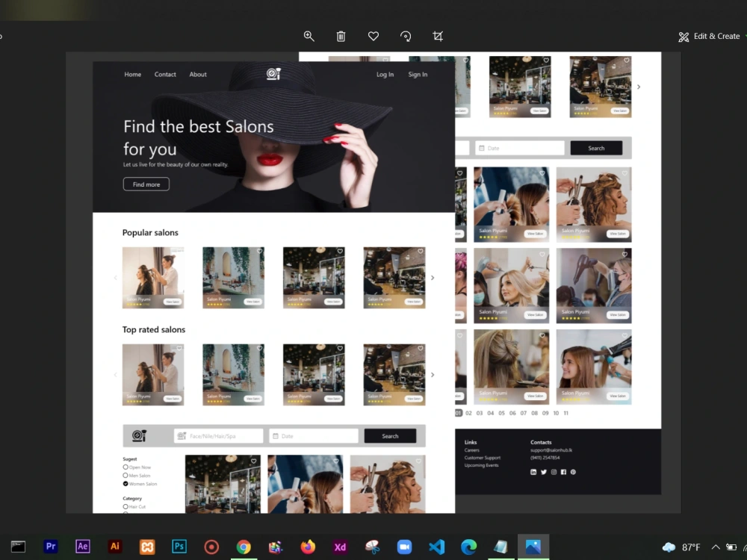
Task: Click the salon logo in the mockup header
Action: 273,74
